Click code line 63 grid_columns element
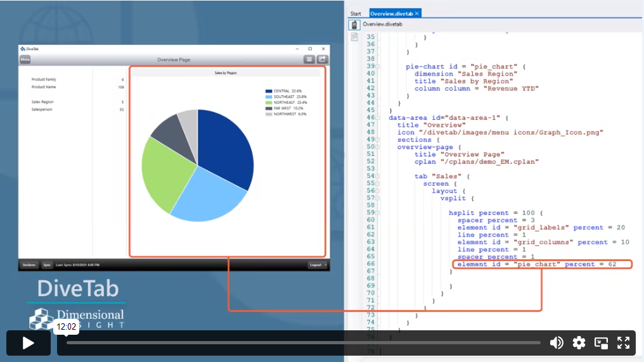 coord(543,242)
